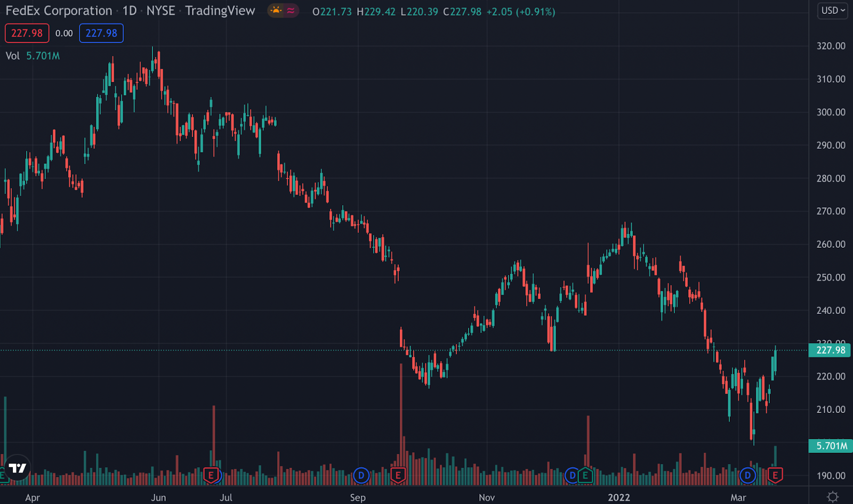Click the change value +2.05 (+0.91%)
Screen dimensions: 853x504
pyautogui.click(x=521, y=12)
